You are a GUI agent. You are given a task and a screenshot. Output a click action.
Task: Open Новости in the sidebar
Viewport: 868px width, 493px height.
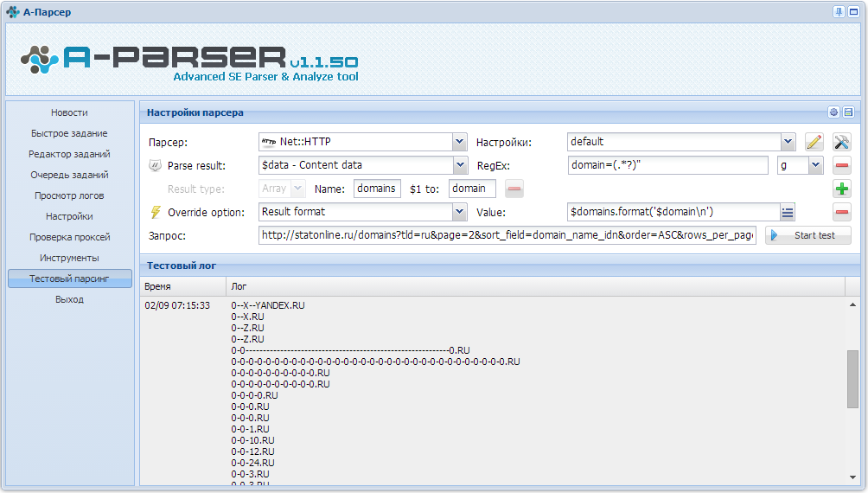(x=70, y=112)
